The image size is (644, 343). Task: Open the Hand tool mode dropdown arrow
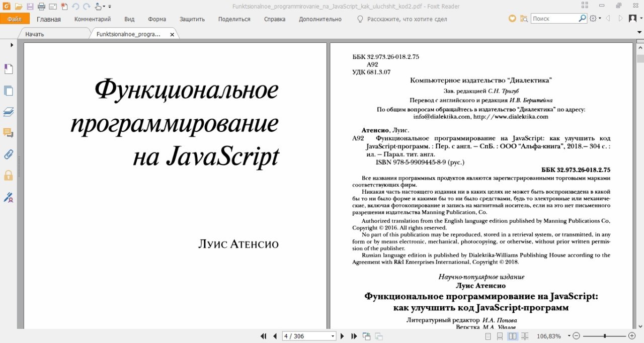coord(104,7)
